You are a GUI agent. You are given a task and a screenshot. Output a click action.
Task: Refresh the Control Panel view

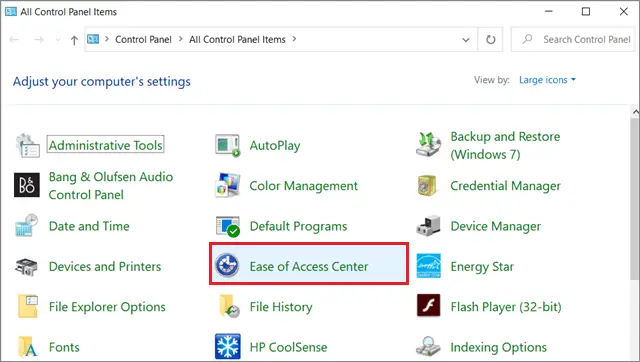(x=491, y=40)
